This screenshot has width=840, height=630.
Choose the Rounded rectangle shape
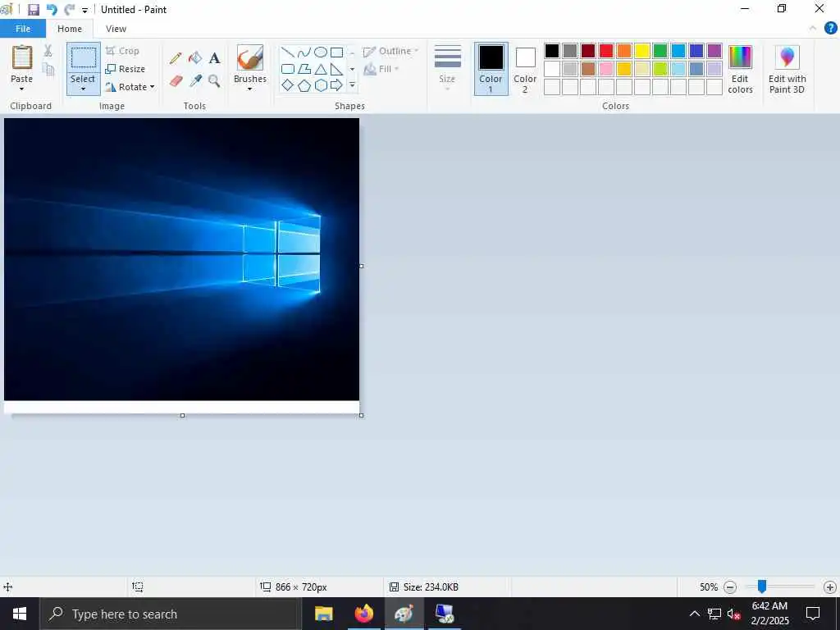point(288,69)
